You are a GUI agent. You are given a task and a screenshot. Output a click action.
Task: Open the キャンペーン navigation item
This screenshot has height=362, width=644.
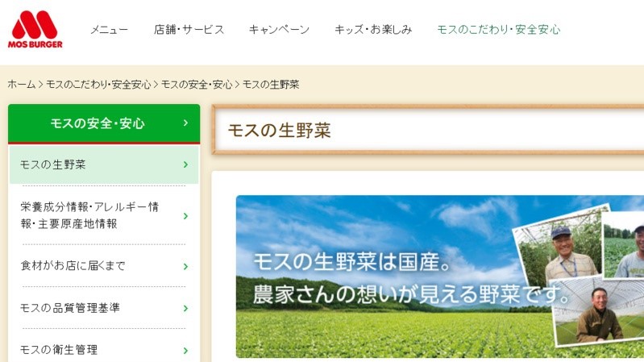pos(279,30)
